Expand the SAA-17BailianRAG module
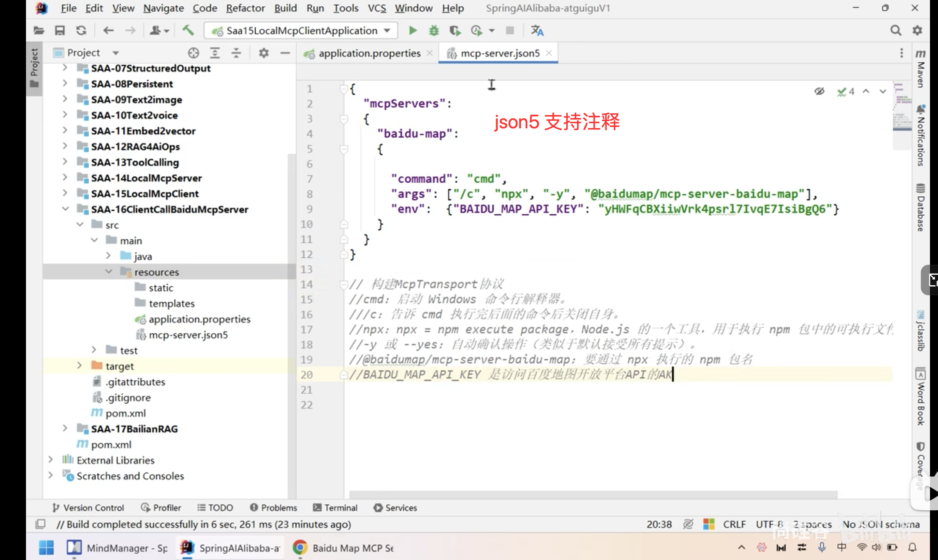 pos(65,428)
